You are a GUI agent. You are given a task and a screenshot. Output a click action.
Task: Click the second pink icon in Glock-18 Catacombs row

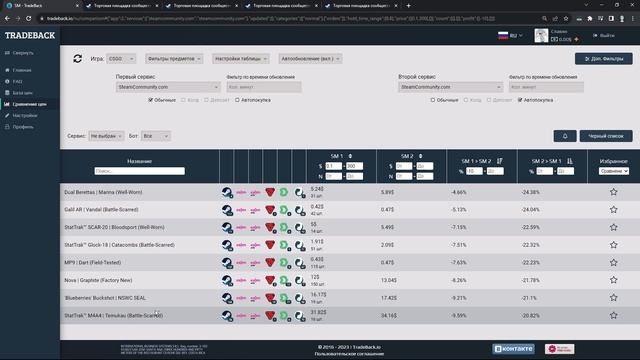(x=256, y=245)
